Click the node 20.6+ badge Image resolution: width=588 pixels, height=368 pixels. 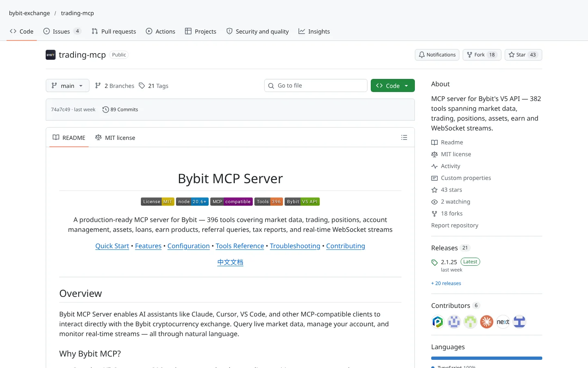click(192, 202)
